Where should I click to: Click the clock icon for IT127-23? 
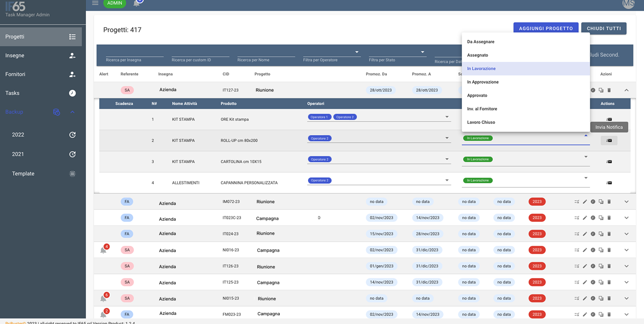pyautogui.click(x=593, y=90)
